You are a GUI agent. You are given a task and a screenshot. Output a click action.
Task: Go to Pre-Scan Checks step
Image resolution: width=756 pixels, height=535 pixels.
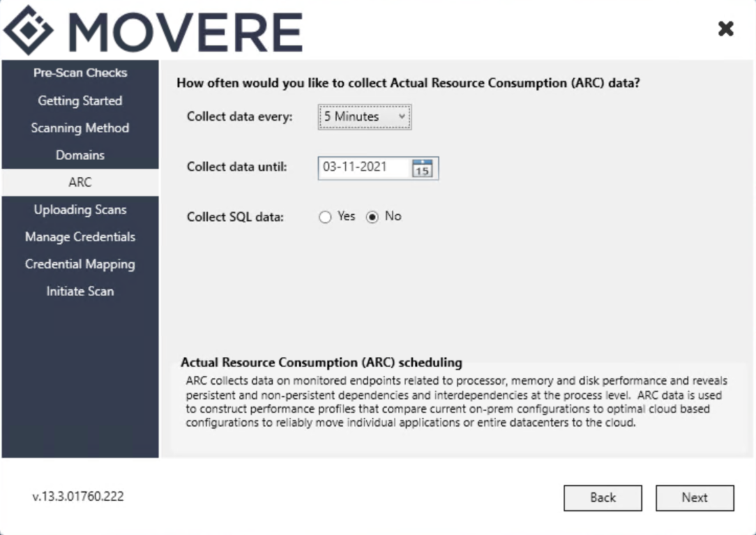pos(80,73)
